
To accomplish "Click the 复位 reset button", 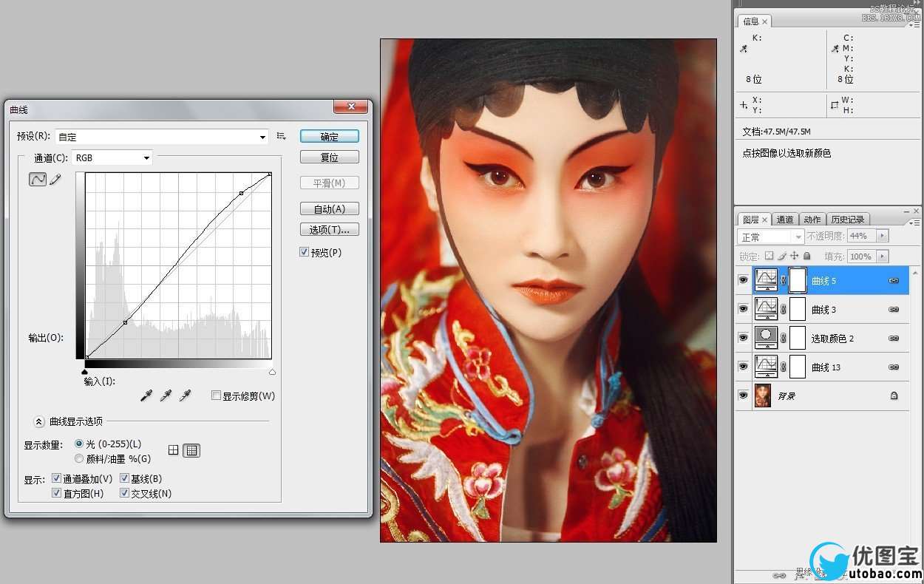I will 330,157.
